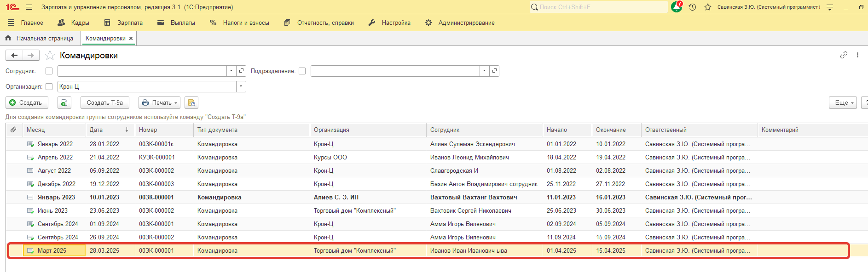
Task: Enable the Сотрудник filter checkbox
Action: pos(49,71)
